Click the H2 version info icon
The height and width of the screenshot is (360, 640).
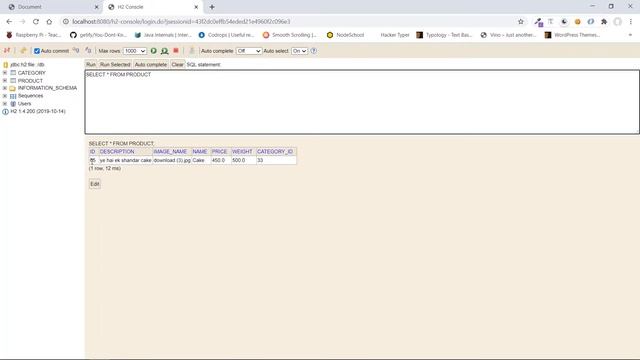[5, 111]
